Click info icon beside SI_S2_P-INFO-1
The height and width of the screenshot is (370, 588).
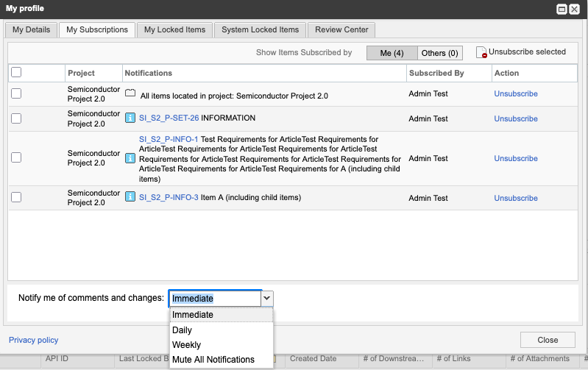[130, 158]
